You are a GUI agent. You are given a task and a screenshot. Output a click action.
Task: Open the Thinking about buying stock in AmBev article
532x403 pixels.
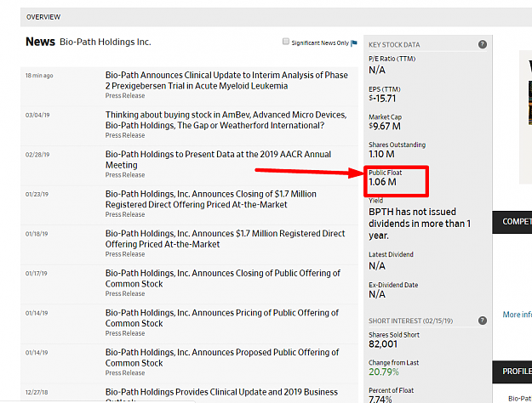(x=226, y=120)
